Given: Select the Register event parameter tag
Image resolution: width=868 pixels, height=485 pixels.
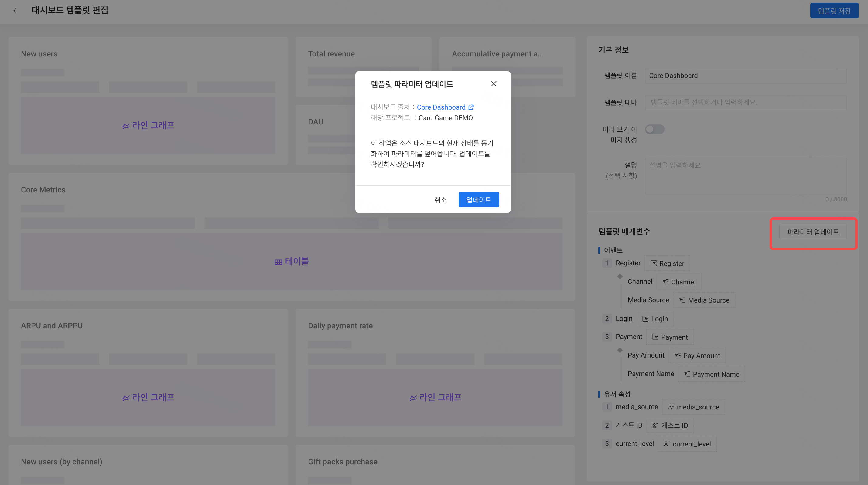Looking at the screenshot, I should click(667, 263).
